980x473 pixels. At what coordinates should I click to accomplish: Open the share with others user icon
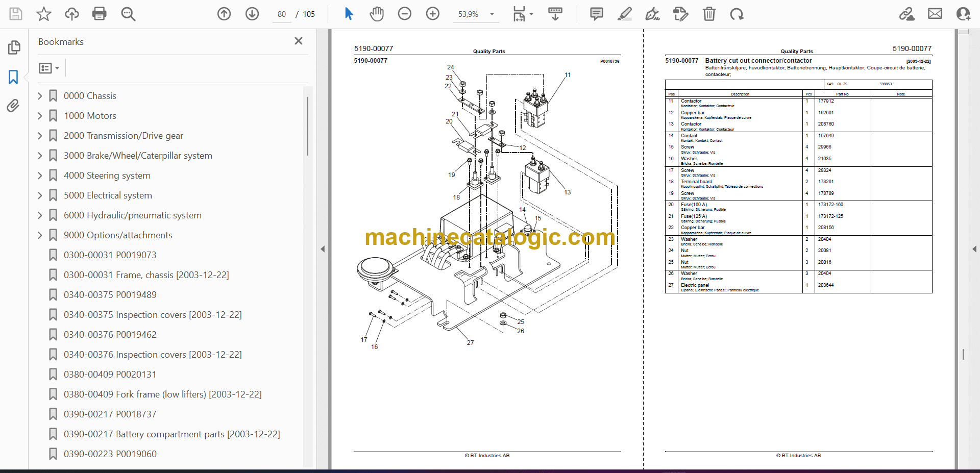coord(963,14)
